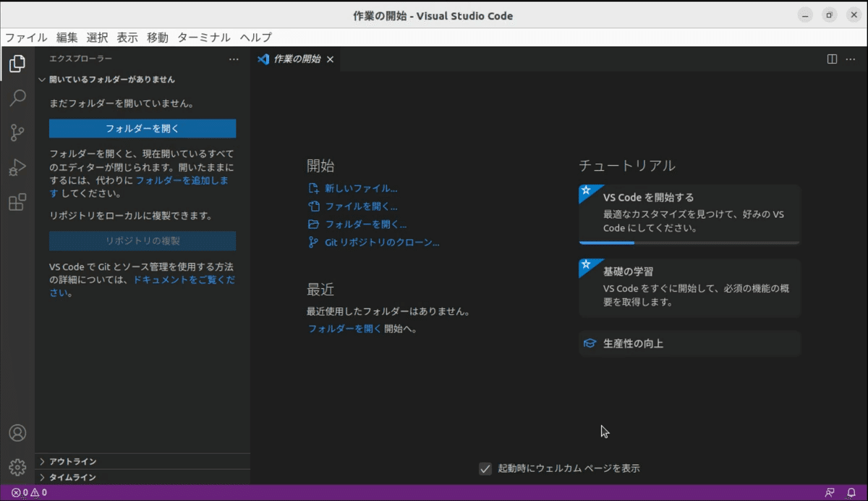Toggle 起動時にウェルカム ページを表示 checkbox
The width and height of the screenshot is (868, 501).
[485, 468]
